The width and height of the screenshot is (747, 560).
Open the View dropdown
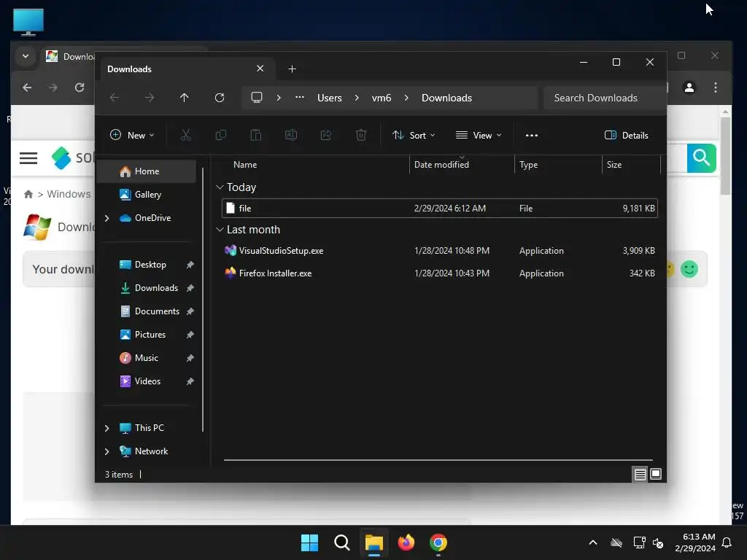479,135
